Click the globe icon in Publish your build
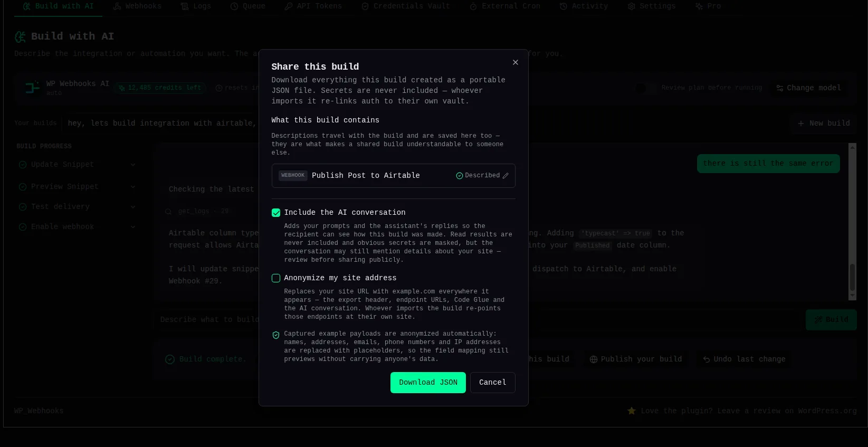 point(594,359)
